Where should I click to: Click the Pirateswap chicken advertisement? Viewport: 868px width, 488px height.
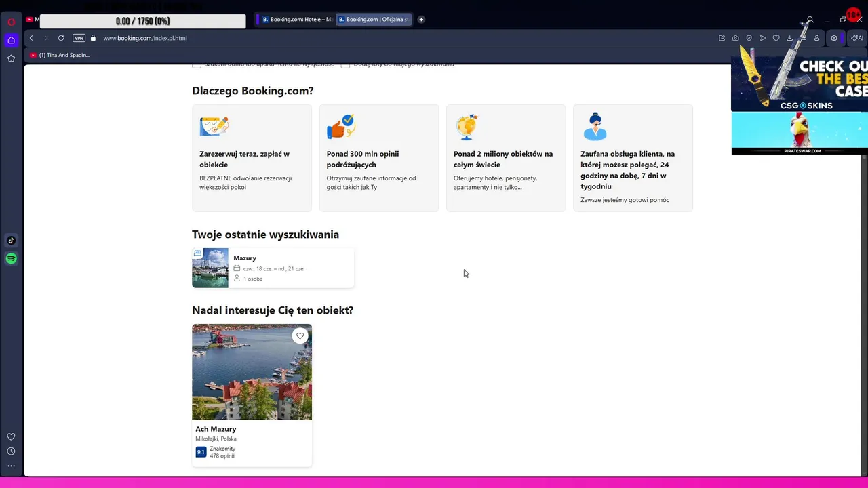pyautogui.click(x=800, y=133)
